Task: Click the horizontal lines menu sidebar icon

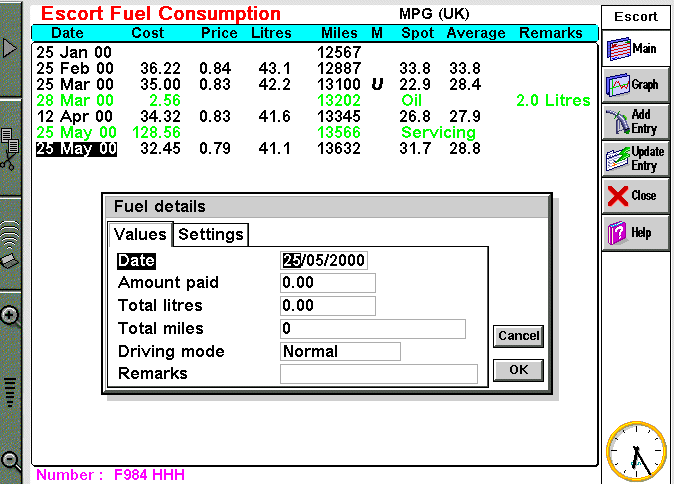Action: pos(9,392)
